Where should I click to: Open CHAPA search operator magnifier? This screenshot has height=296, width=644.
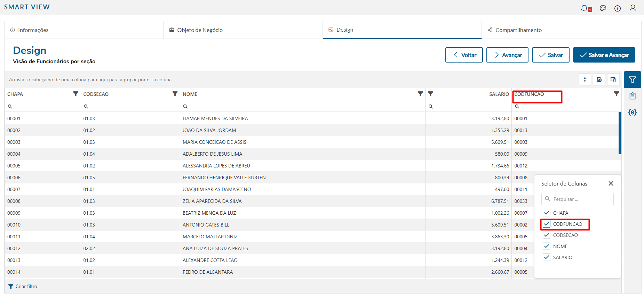[10, 106]
